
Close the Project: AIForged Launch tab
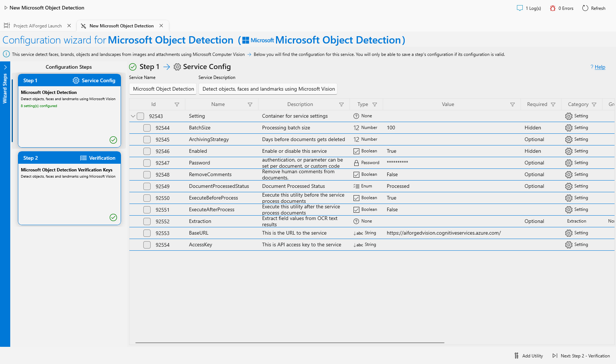click(69, 26)
